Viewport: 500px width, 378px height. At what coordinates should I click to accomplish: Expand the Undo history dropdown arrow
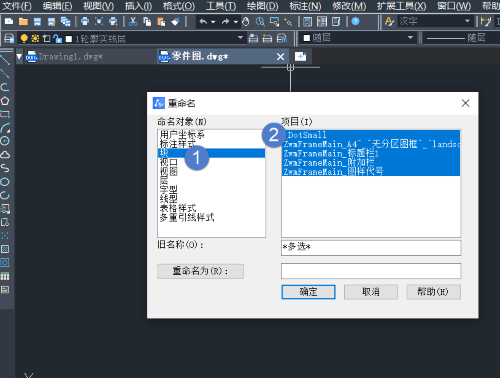[213, 22]
